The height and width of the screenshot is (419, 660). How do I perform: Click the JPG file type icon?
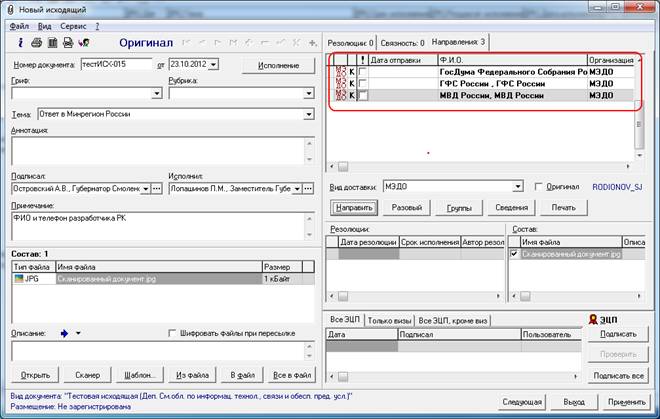coord(19,280)
